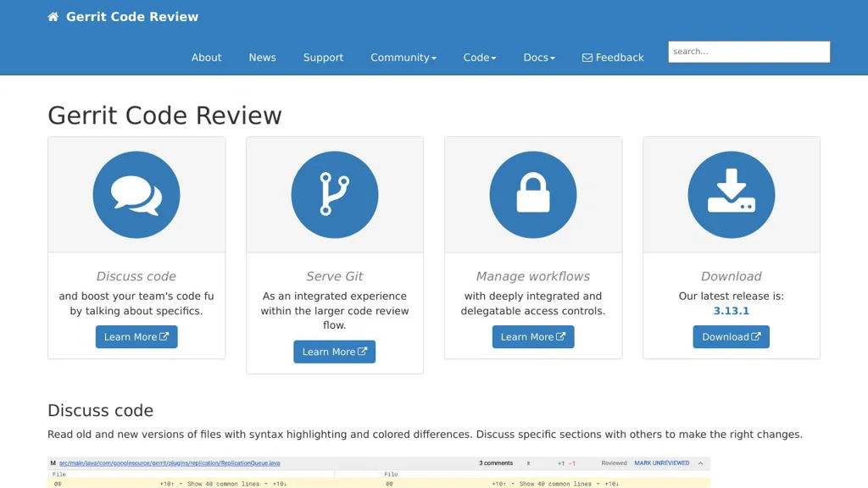
Task: Click the home icon beside Gerrit Code Review
Action: coord(53,17)
